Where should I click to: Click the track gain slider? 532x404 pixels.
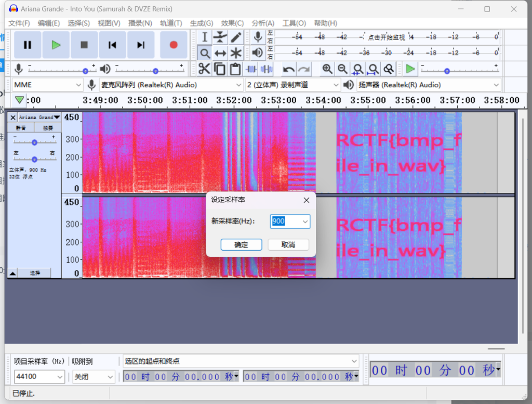pos(34,142)
